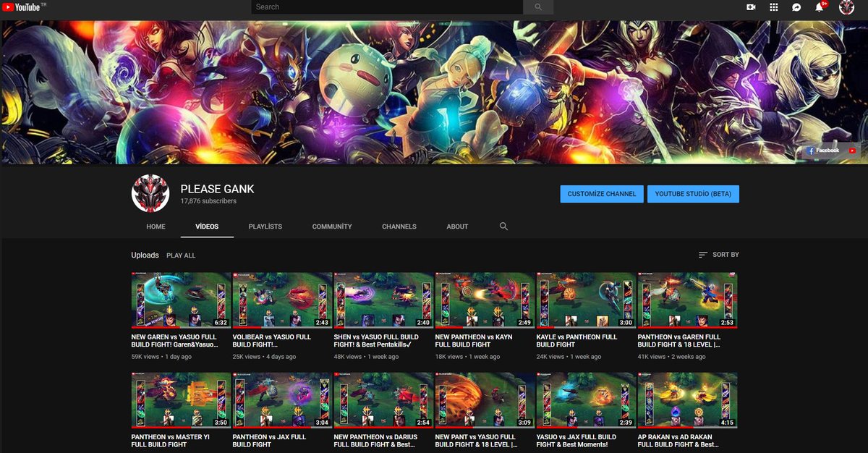Open the notifications bell
The width and height of the screenshot is (868, 453).
(x=820, y=7)
